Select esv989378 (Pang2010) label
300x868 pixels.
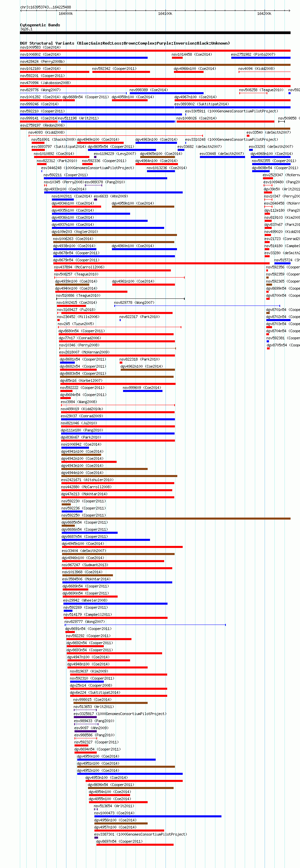pos(105,182)
